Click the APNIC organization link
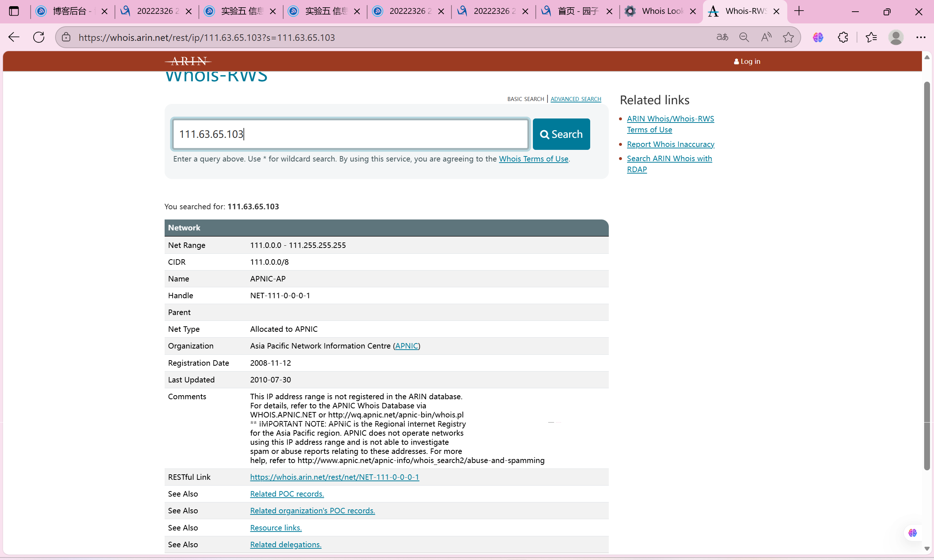The height and width of the screenshot is (560, 934). pos(406,346)
